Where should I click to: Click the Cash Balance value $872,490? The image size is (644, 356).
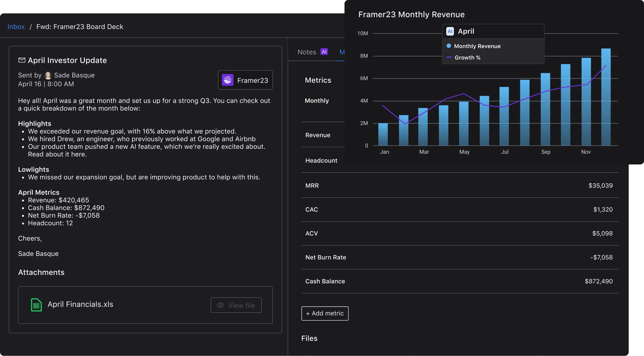coord(598,281)
